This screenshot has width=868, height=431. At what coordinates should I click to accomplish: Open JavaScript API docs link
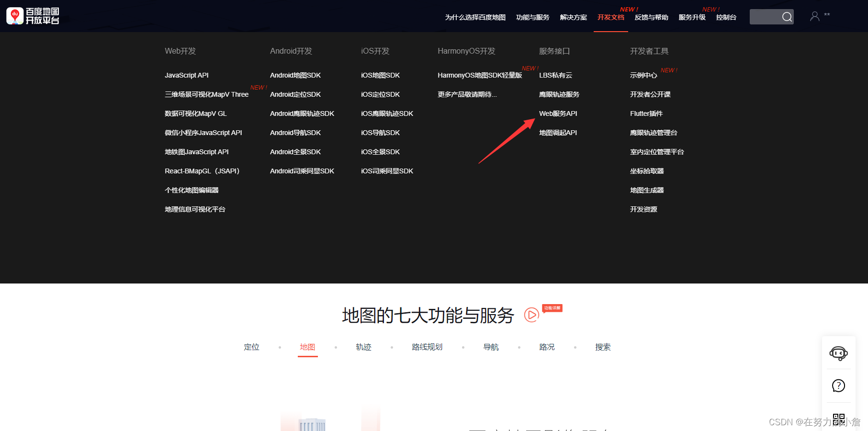coord(187,75)
